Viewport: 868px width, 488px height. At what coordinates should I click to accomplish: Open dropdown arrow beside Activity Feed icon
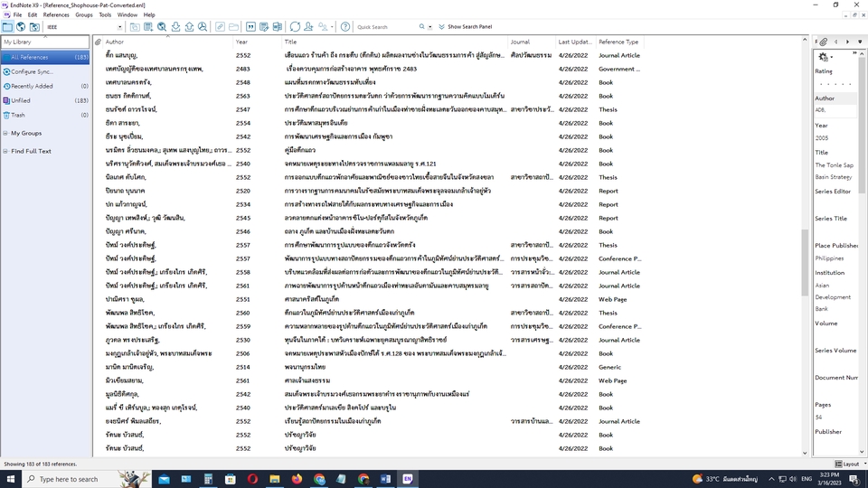332,26
